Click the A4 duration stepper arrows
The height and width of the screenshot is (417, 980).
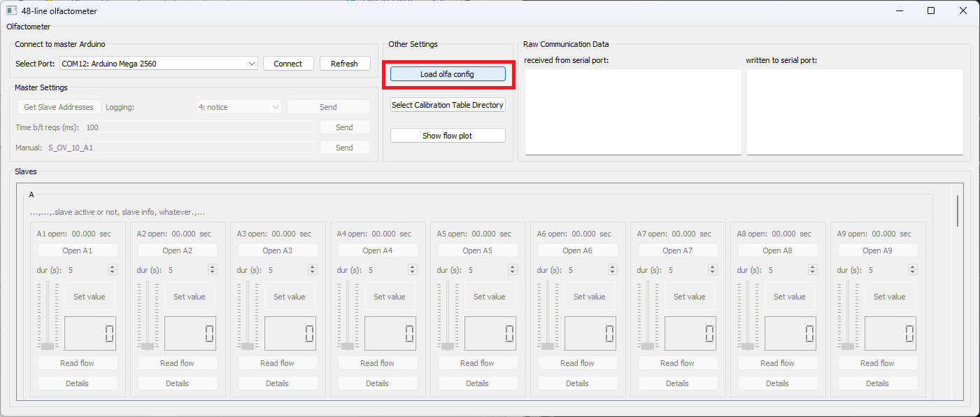413,269
